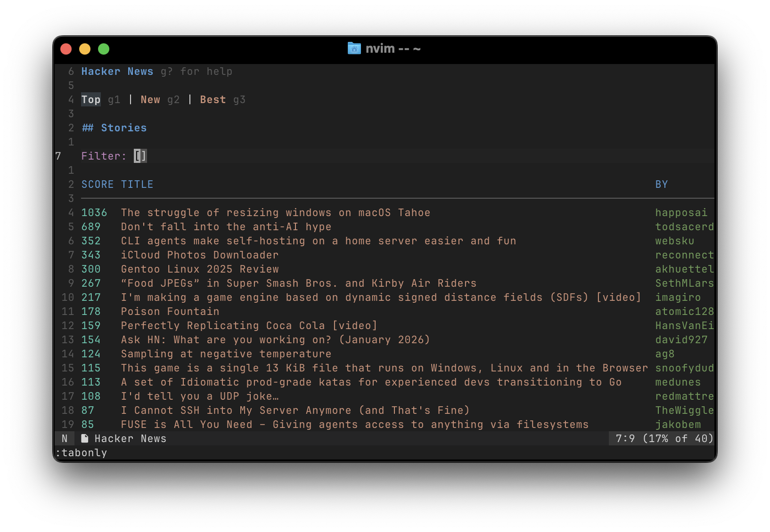Click the Filter input brackets
Screen dimensions: 770x532
(x=140, y=156)
